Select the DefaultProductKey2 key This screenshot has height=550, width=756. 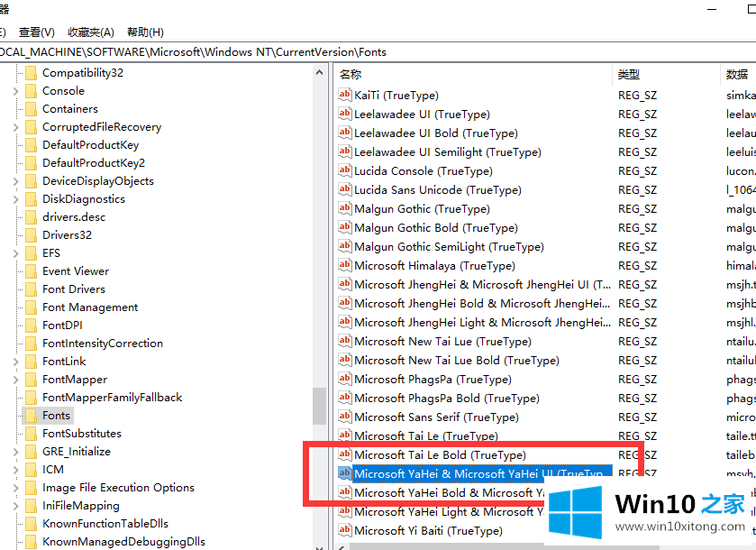click(94, 163)
